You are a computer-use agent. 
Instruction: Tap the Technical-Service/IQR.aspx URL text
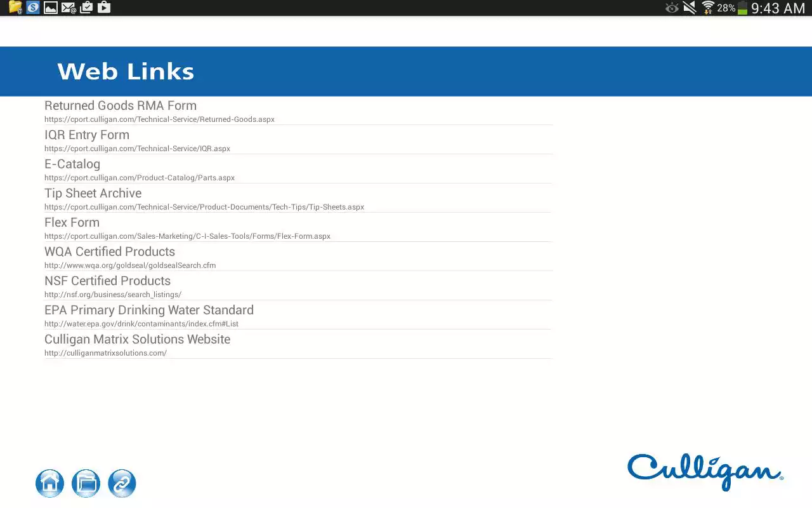click(137, 149)
